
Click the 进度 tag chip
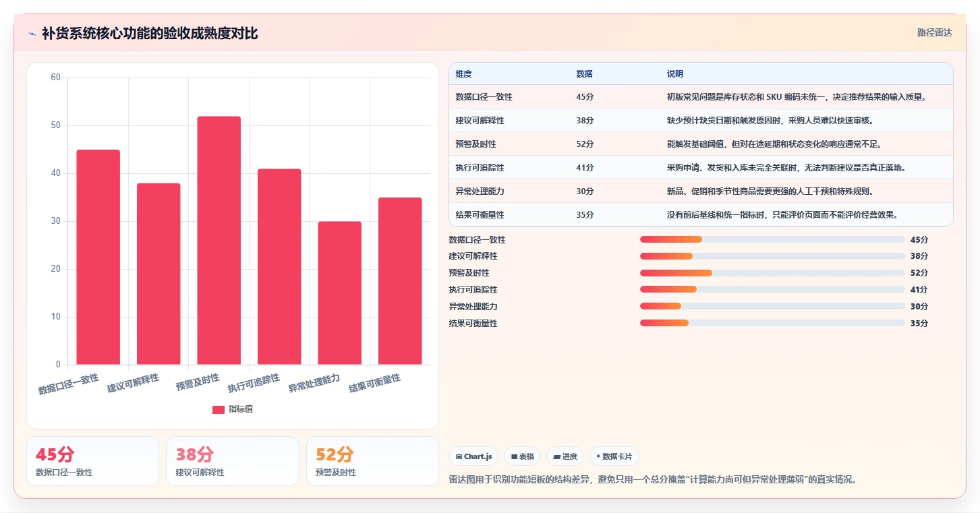565,456
